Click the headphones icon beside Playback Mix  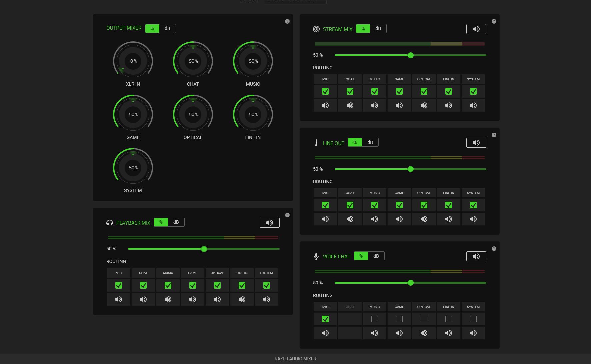(110, 222)
